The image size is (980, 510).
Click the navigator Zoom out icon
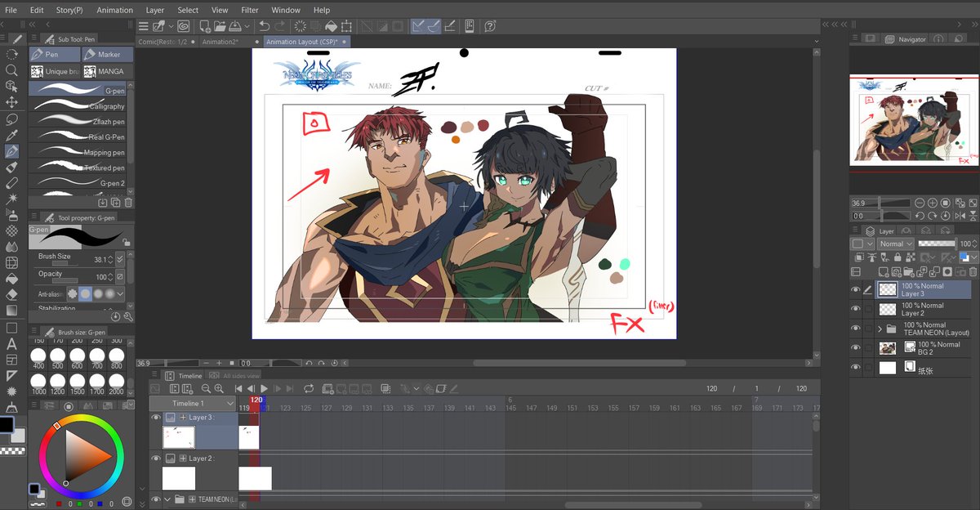tap(920, 203)
